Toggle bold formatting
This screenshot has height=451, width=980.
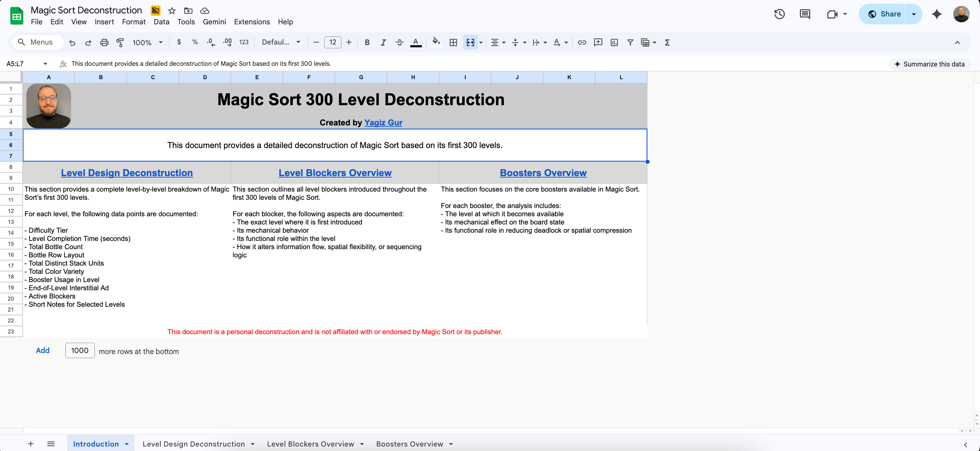[x=367, y=42]
